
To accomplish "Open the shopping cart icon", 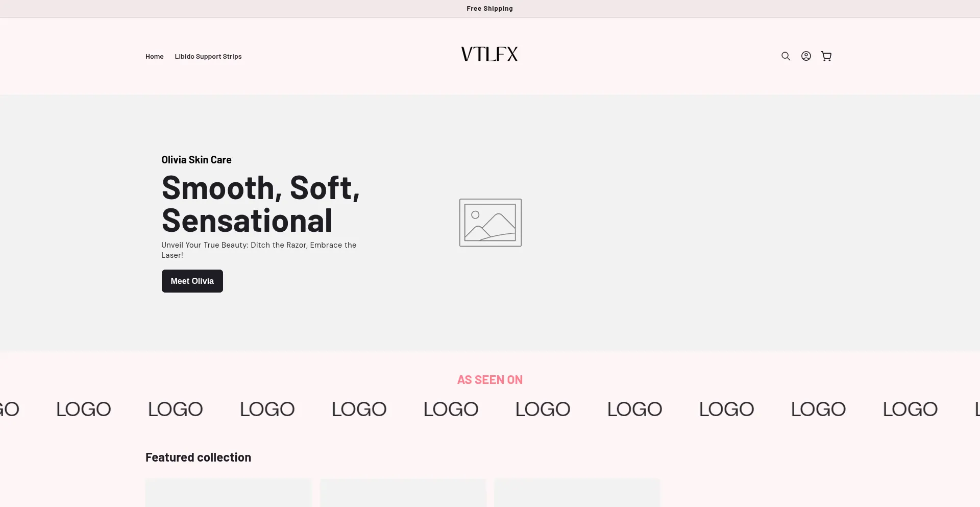I will pos(826,56).
